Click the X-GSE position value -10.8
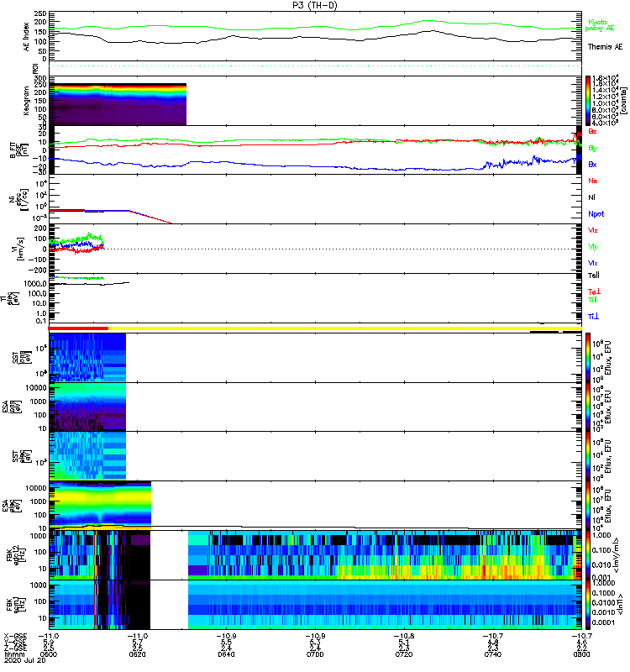 pyautogui.click(x=404, y=636)
